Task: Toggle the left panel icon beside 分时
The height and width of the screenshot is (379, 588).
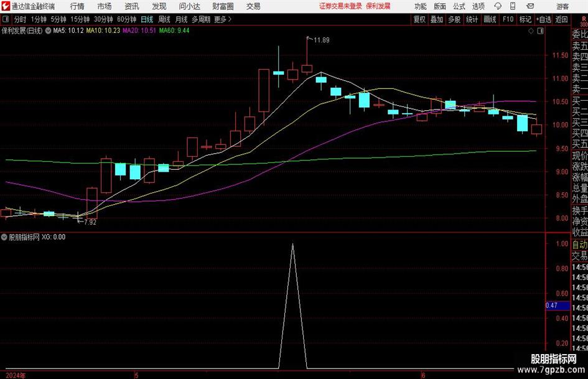Action: click(x=6, y=19)
